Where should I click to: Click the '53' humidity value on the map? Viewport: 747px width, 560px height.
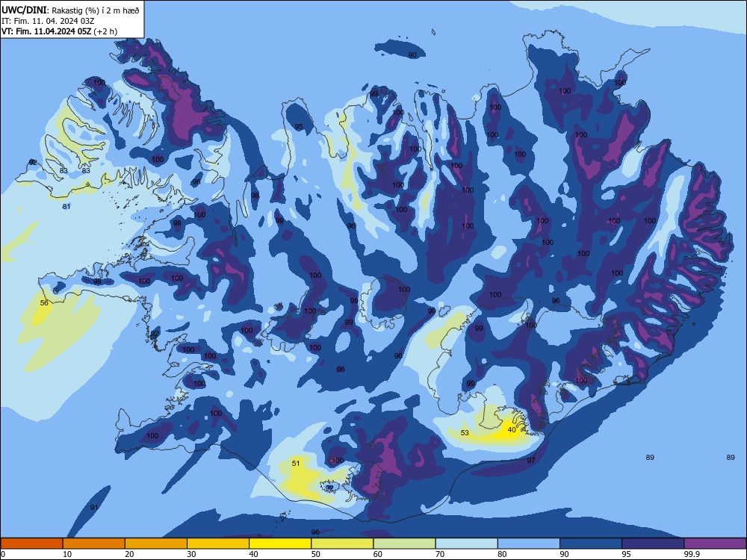pos(465,433)
